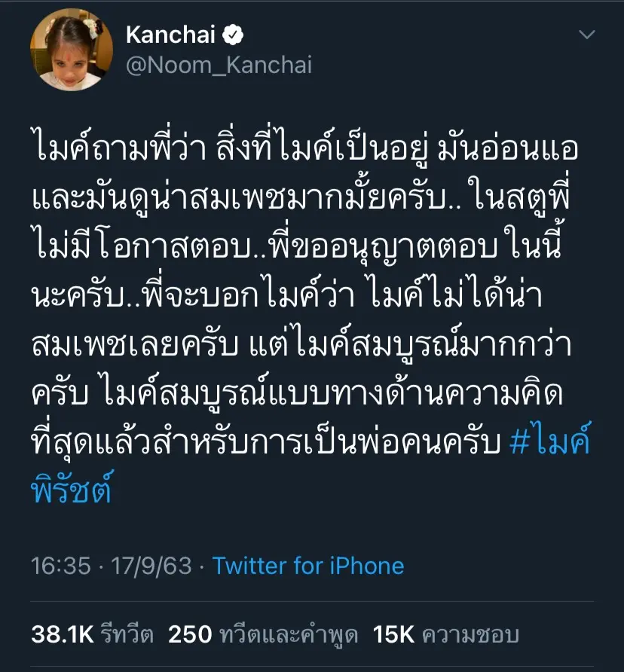Screen dimensions: 624x672
Task: Click tweet line starting with สมเพชเลยครับ
Action: (303, 346)
